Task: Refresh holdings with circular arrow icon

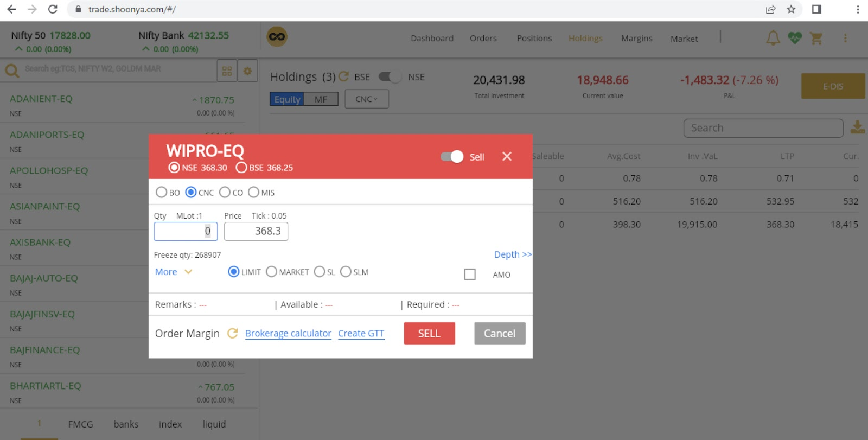Action: point(343,76)
